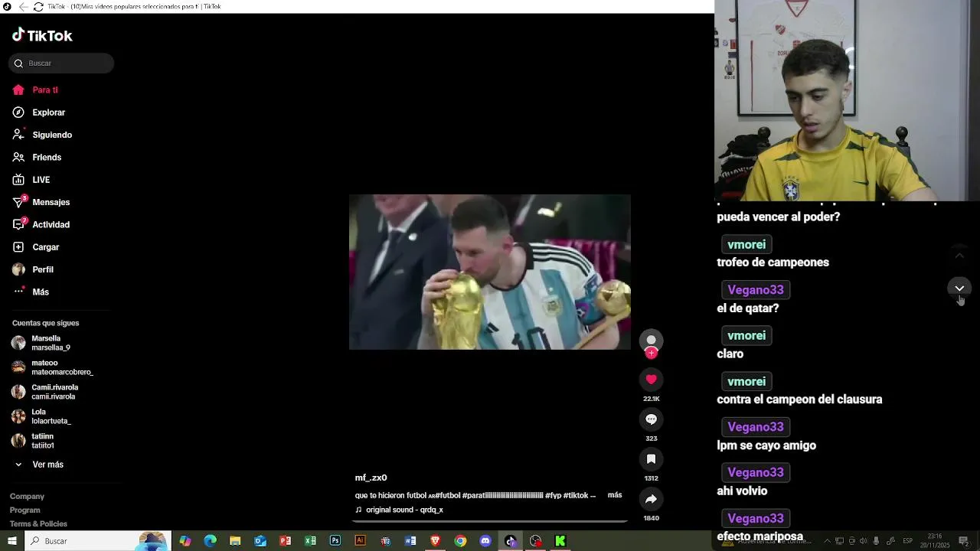Viewport: 980px width, 551px height.
Task: Open creator profile mf_.zx0
Action: pos(371,478)
